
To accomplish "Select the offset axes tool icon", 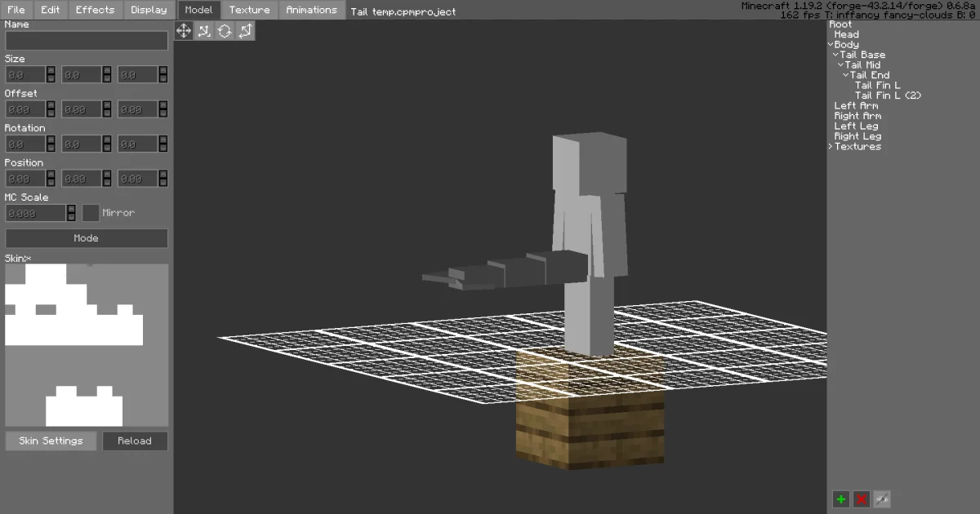I will (204, 31).
